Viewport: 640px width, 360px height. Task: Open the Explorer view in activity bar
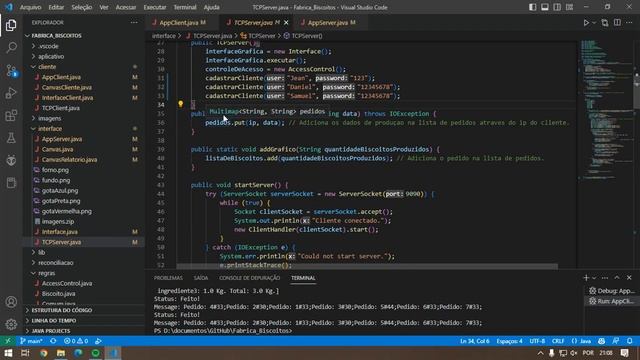[x=11, y=25]
